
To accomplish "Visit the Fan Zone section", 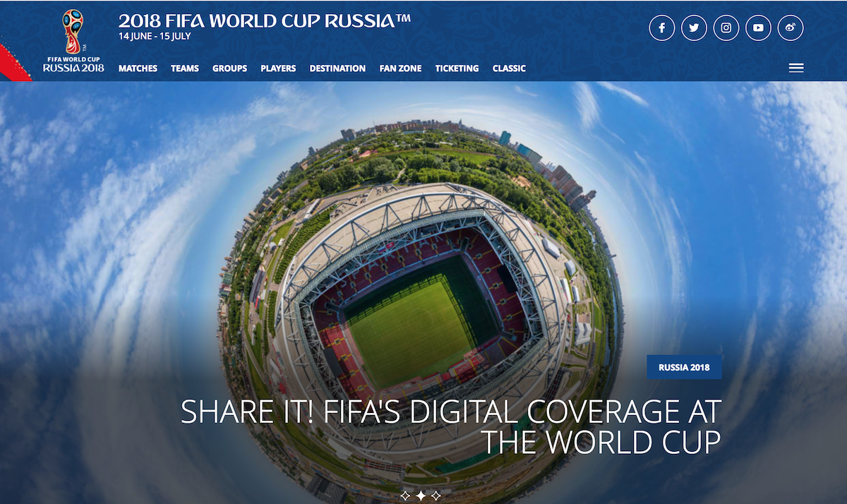I will [400, 68].
